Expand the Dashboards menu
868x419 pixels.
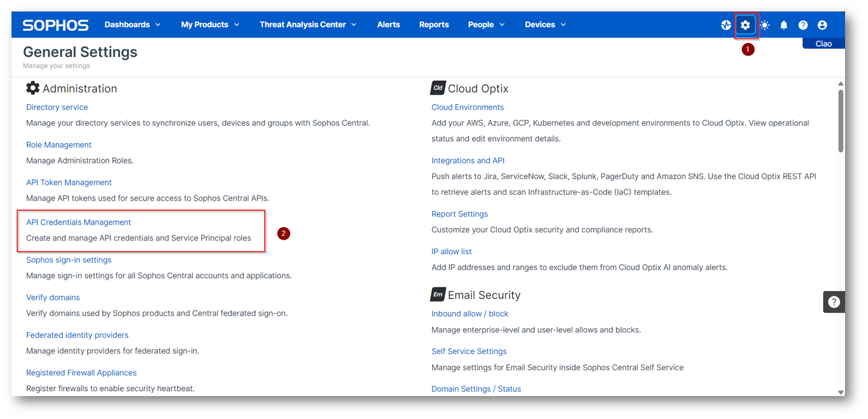(133, 25)
